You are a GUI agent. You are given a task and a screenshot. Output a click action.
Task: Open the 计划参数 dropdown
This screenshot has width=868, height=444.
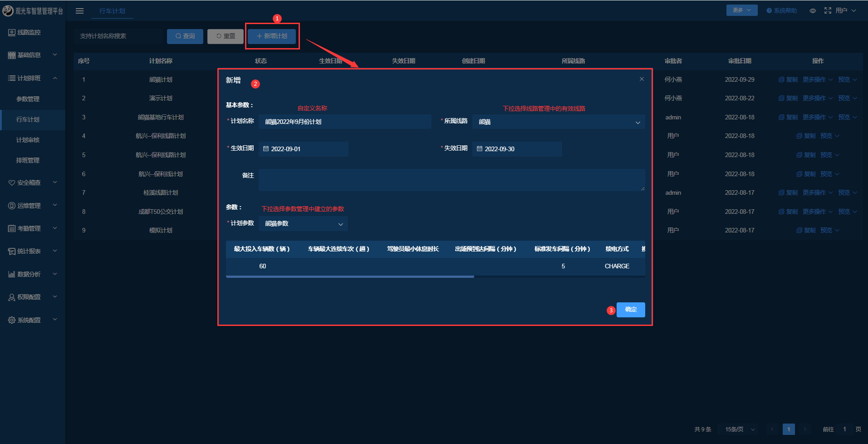pyautogui.click(x=303, y=224)
